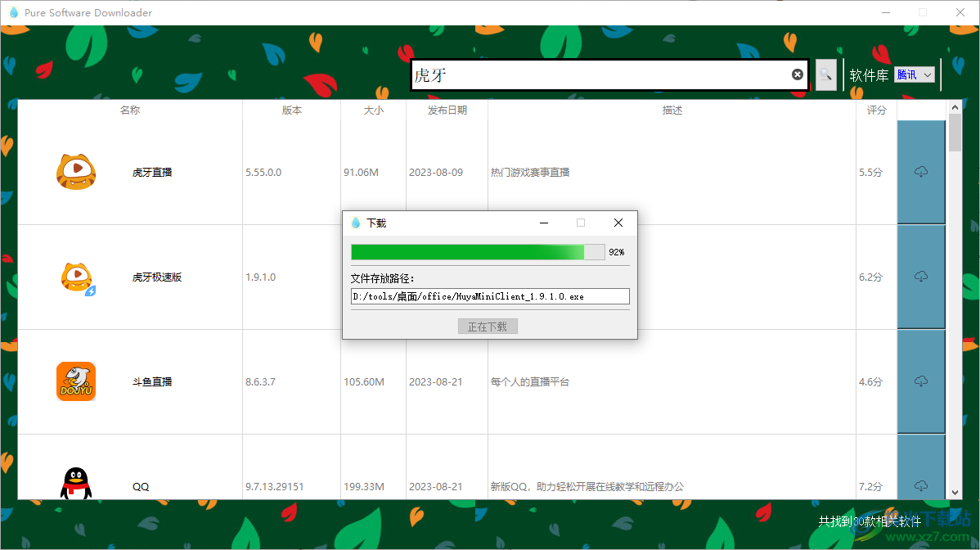
Task: Minimize the Pure Software Downloader window
Action: pyautogui.click(x=886, y=12)
